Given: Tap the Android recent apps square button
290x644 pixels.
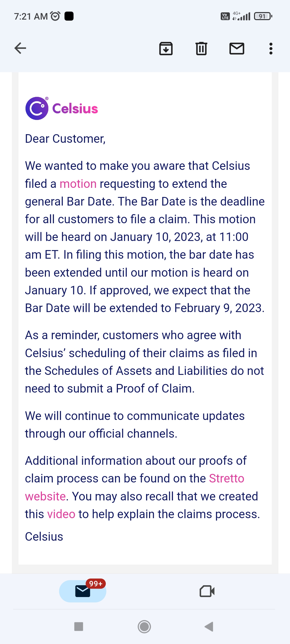Looking at the screenshot, I should [x=79, y=627].
